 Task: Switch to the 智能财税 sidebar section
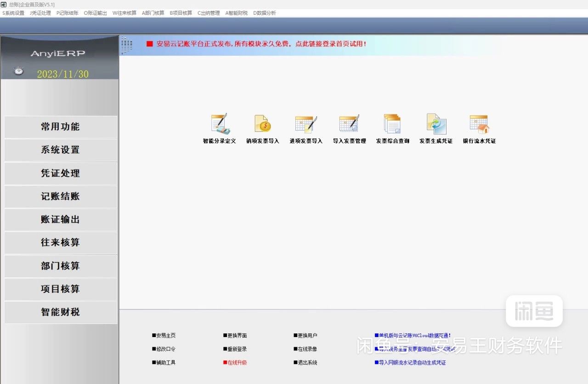point(61,312)
